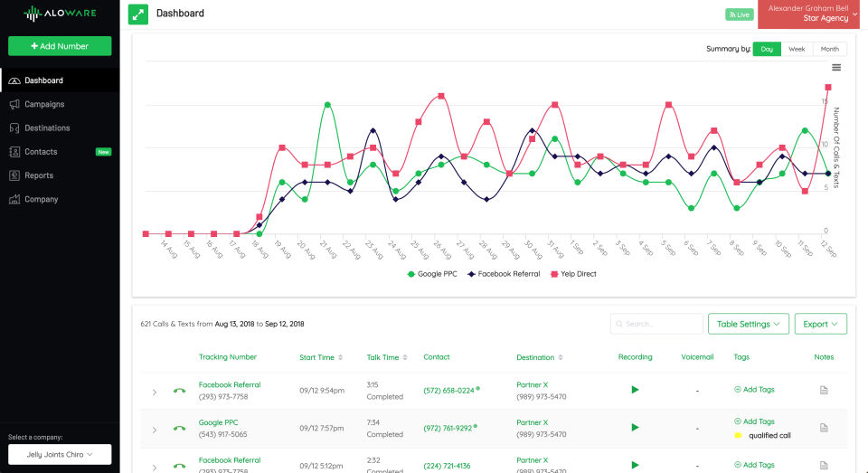Click the Aloware logo

point(58,14)
